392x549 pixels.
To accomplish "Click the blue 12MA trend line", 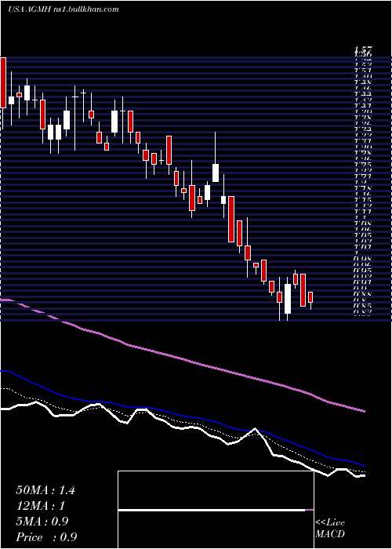I will click(x=182, y=416).
